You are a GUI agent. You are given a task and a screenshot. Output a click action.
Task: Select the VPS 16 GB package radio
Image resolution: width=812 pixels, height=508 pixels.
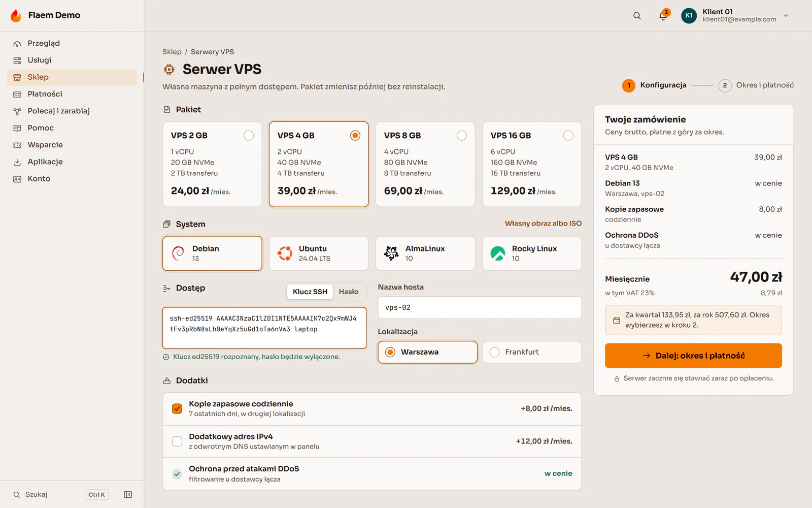pyautogui.click(x=568, y=135)
